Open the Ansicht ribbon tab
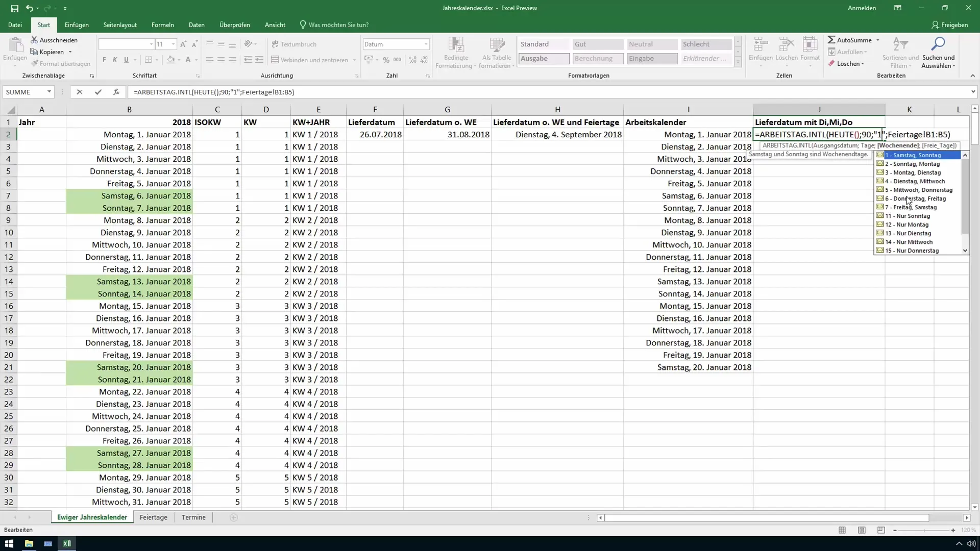This screenshot has height=551, width=980. coord(275,25)
